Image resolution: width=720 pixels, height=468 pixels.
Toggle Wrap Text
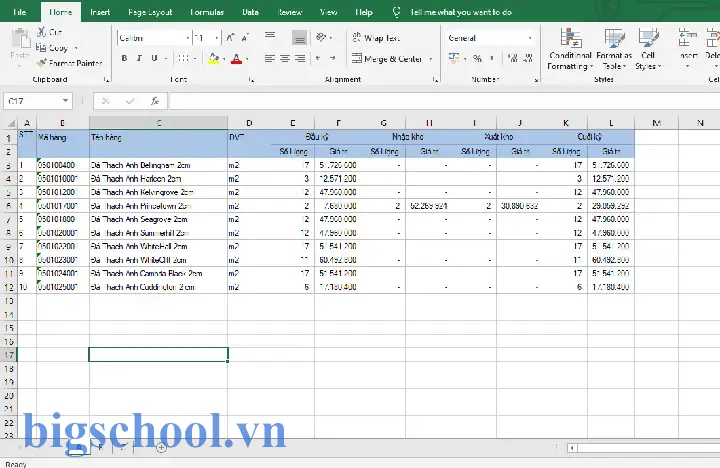[x=376, y=38]
